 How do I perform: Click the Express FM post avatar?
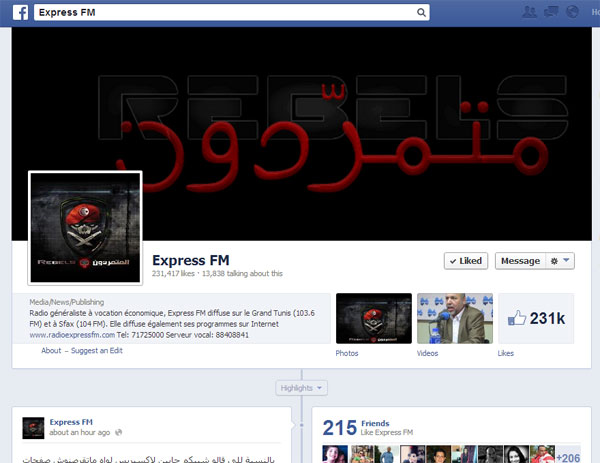click(33, 428)
